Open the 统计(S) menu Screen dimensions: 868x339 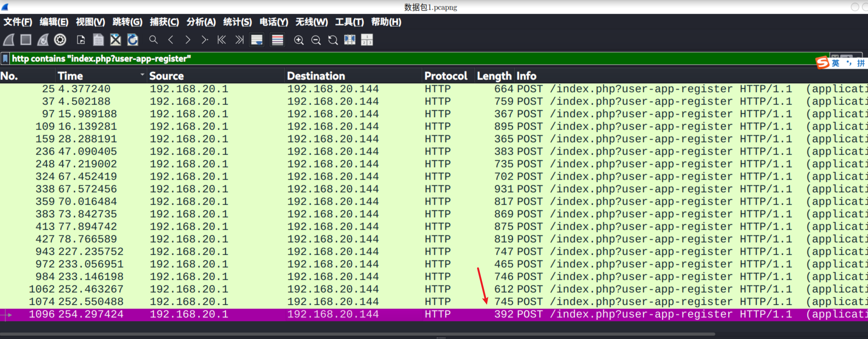237,22
